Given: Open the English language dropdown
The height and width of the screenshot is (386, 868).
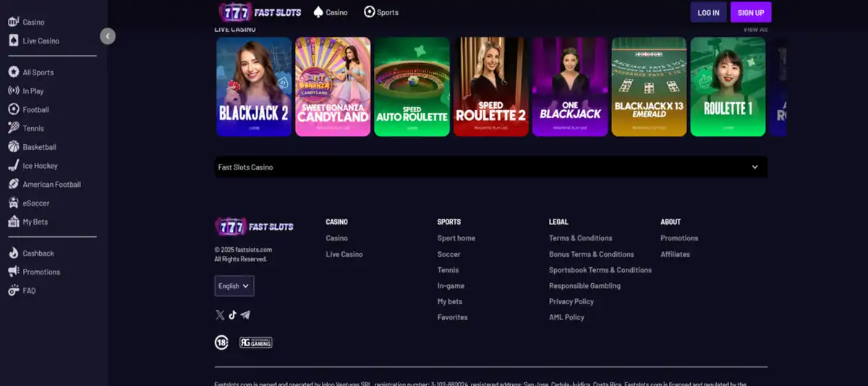Looking at the screenshot, I should point(234,286).
